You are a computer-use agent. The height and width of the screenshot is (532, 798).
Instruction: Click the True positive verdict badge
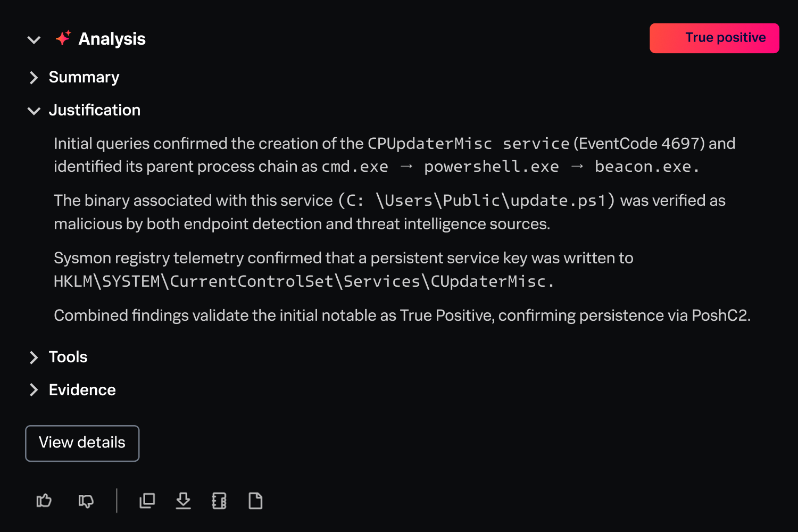tap(714, 38)
